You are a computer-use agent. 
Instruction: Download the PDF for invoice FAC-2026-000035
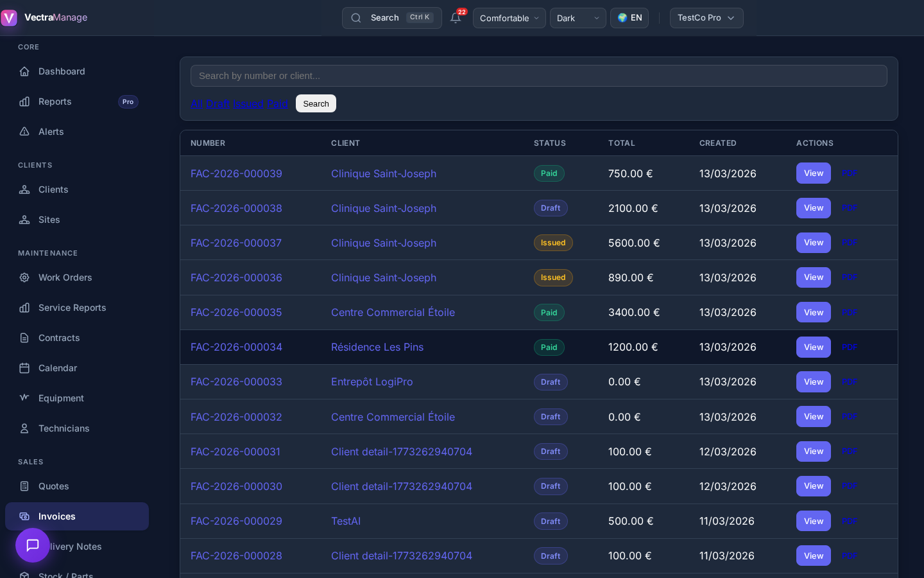tap(850, 313)
